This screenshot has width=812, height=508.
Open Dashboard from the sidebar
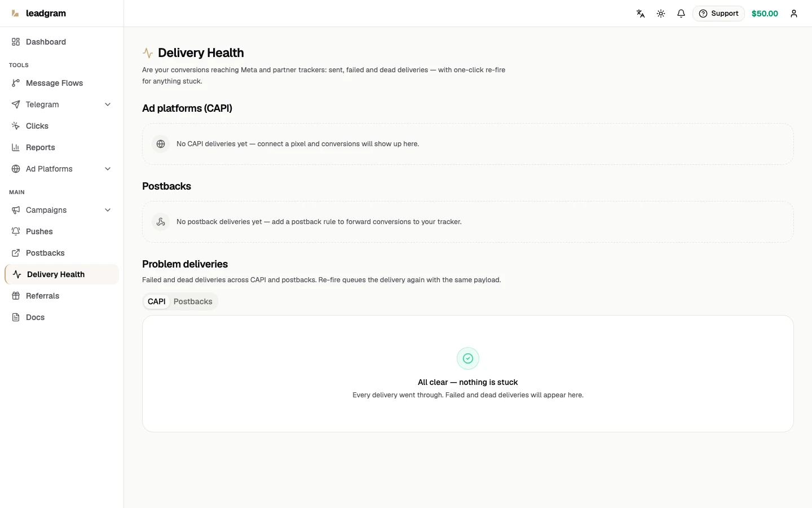coord(62,42)
